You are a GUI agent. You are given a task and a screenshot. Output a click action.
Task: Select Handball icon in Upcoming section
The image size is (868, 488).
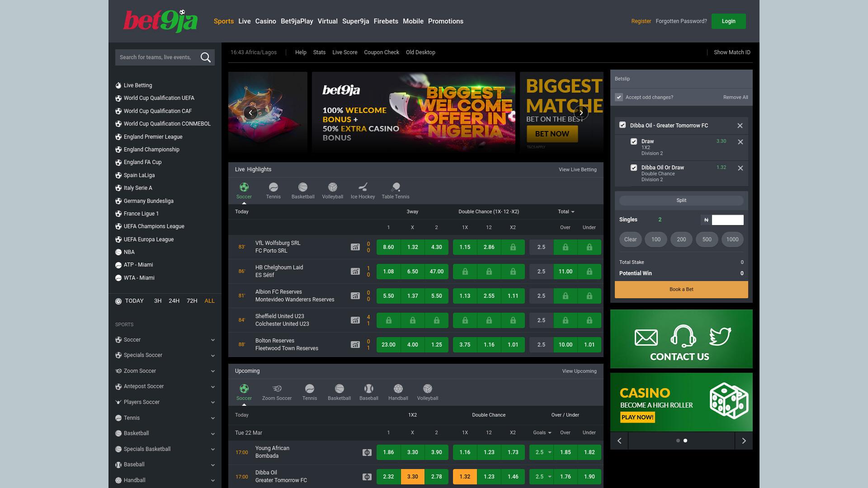click(398, 389)
